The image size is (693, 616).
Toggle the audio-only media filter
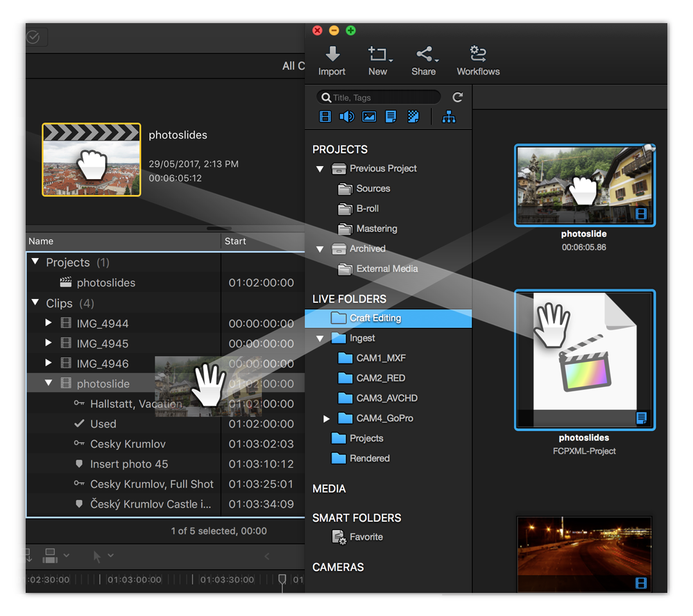pyautogui.click(x=347, y=116)
